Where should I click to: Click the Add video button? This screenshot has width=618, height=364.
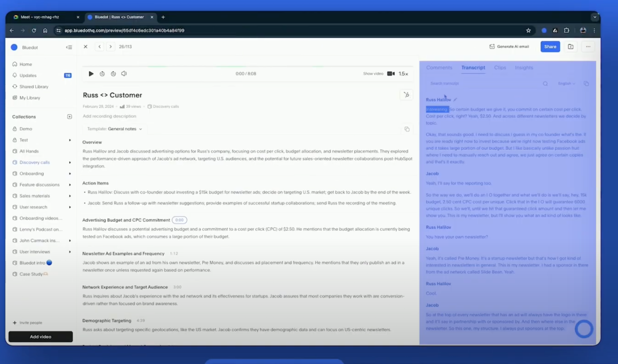41,337
